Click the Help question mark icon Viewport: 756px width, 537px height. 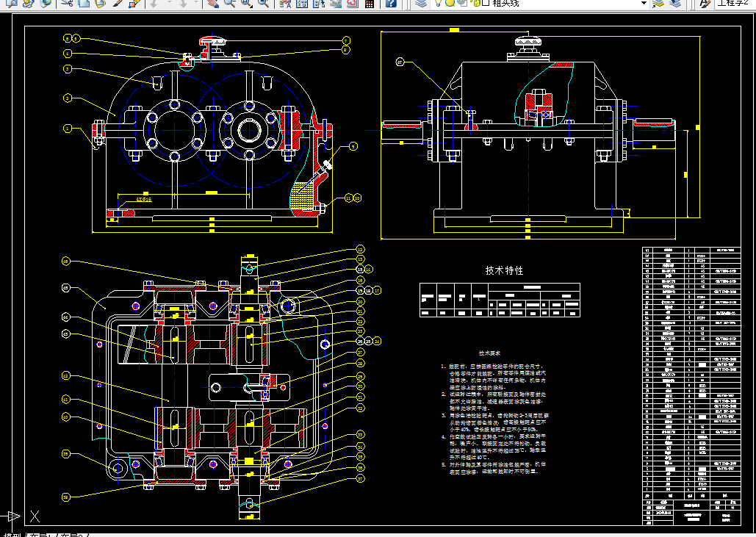point(391,4)
